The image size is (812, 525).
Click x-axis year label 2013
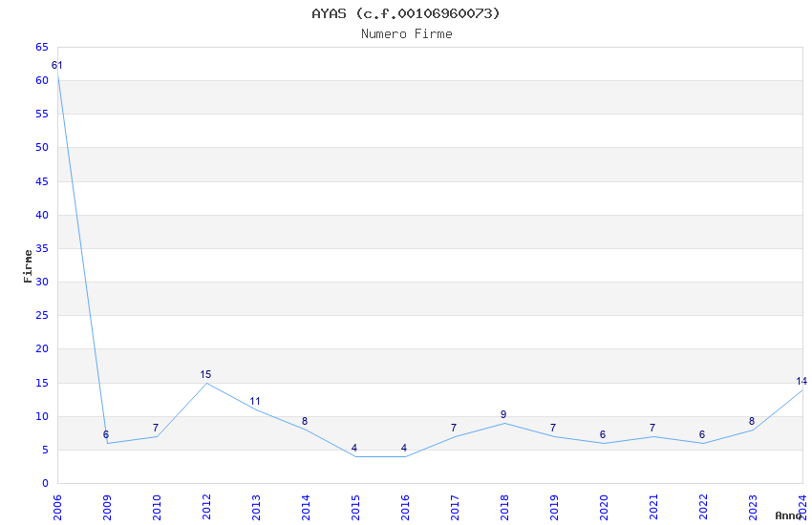coord(256,508)
